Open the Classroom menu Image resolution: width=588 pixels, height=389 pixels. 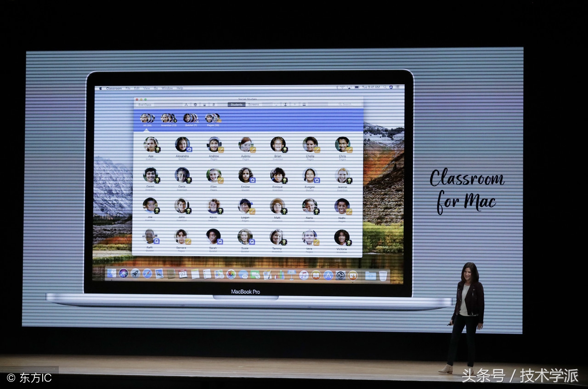[114, 88]
